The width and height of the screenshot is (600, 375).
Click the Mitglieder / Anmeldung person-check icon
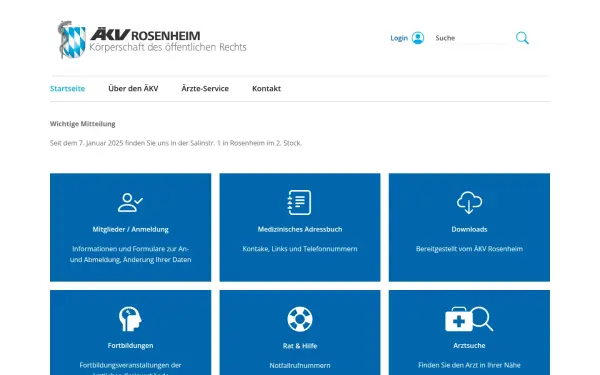point(130,202)
